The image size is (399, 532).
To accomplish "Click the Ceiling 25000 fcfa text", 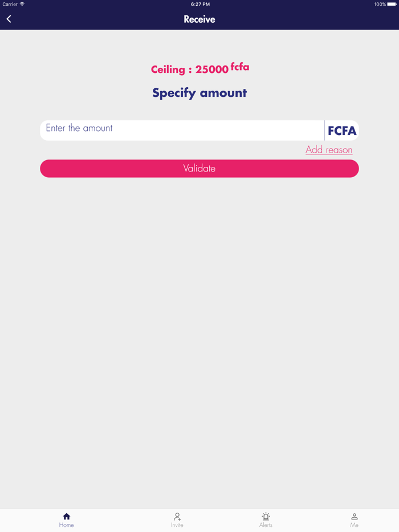I will pos(199,69).
